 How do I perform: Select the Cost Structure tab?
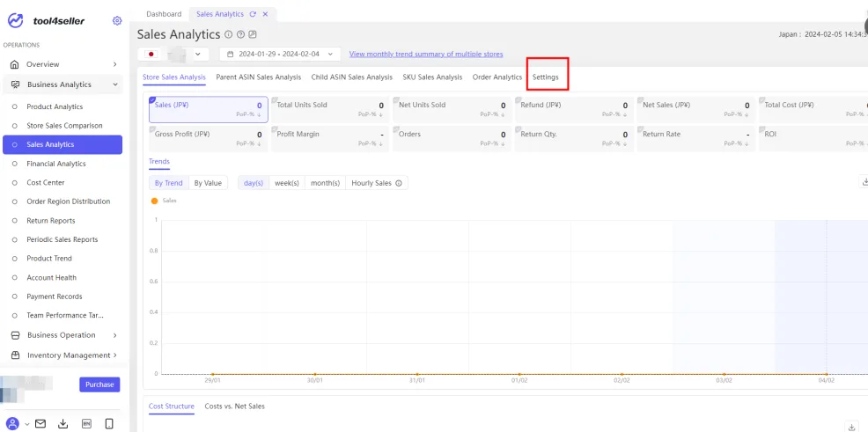click(x=172, y=406)
